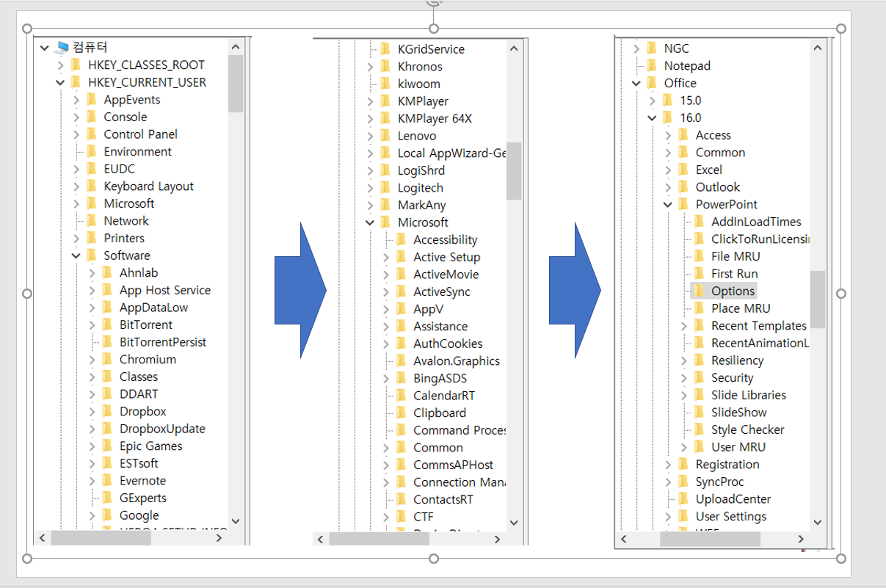Select the EUDC key label

119,169
